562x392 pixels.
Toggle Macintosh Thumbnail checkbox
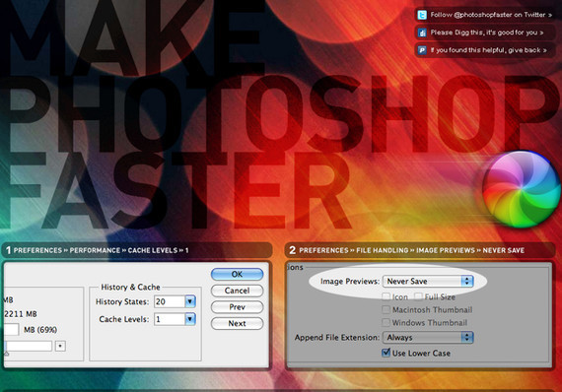click(386, 309)
